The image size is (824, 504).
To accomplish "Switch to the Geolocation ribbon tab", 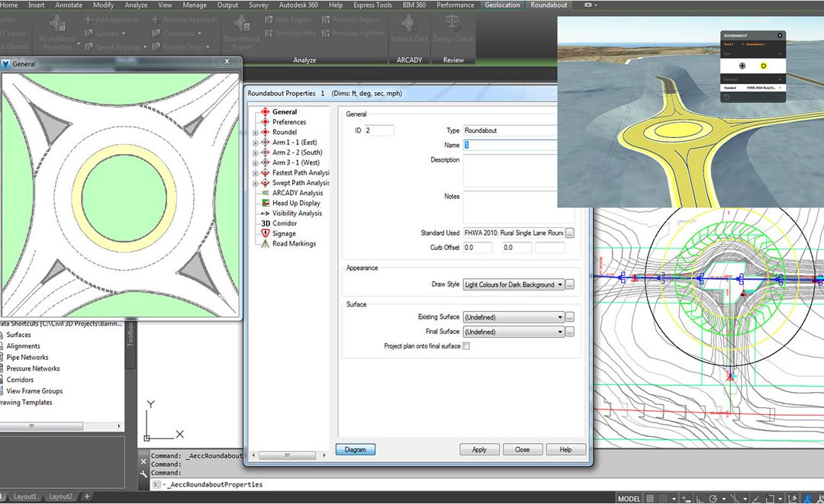I will point(502,5).
